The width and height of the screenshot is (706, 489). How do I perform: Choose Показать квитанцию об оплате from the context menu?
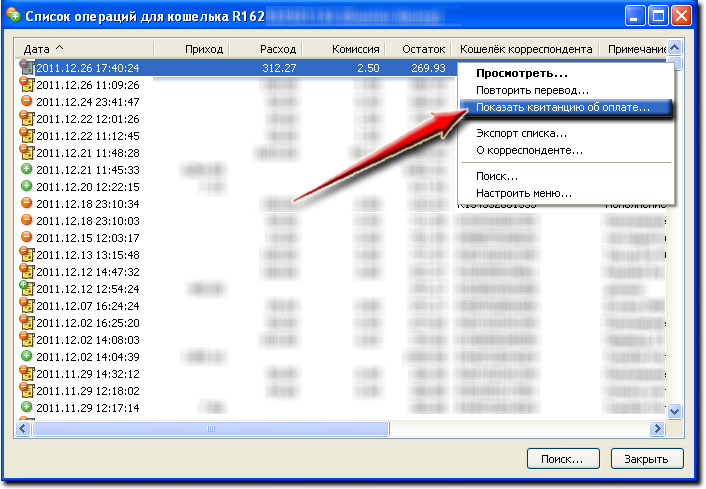(563, 108)
